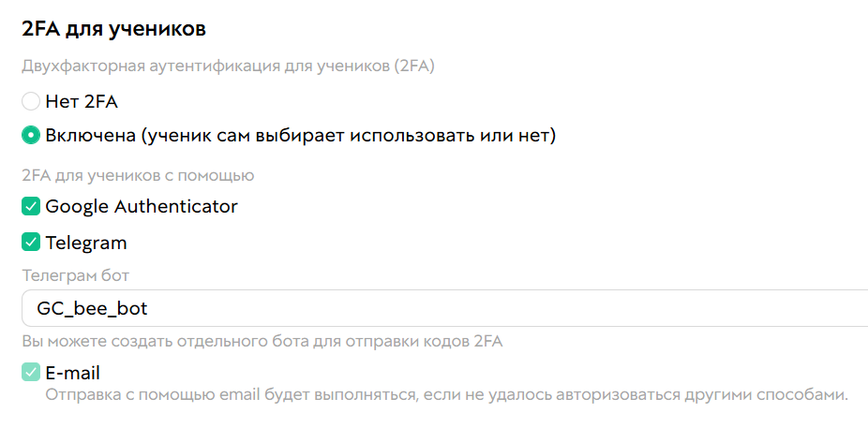This screenshot has width=868, height=428.
Task: Click the hint about creating a separate bot
Action: click(262, 341)
